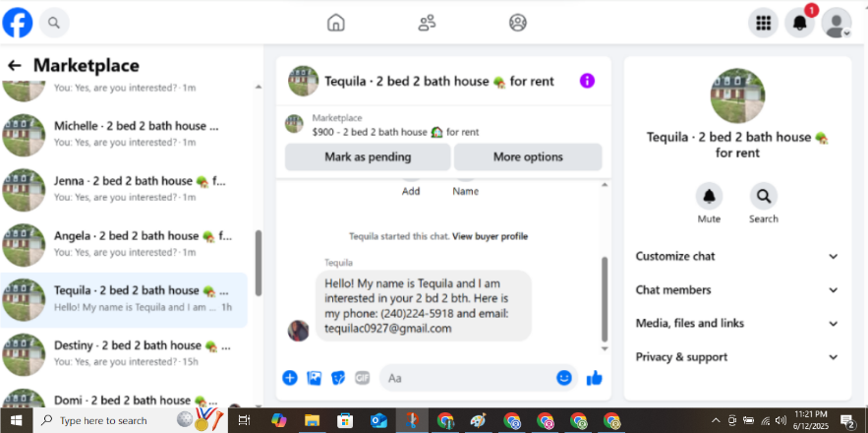Expand the Customize chat section
The width and height of the screenshot is (868, 433).
[737, 256]
